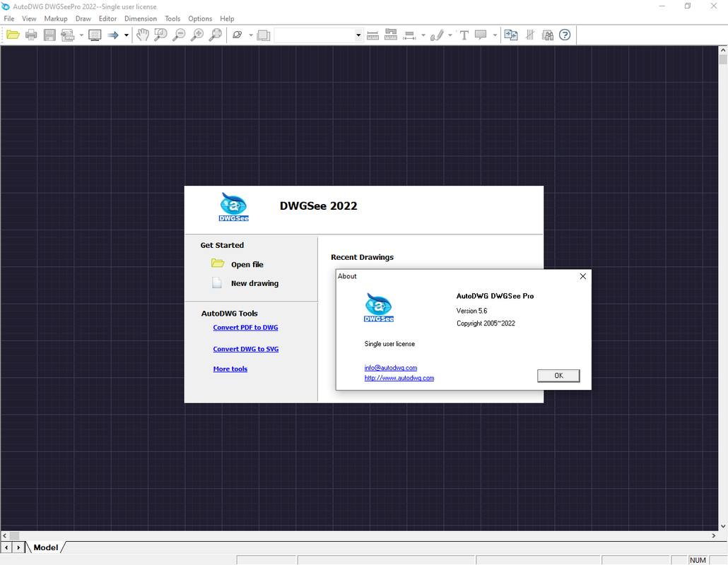Click the count tally marks icon
The width and height of the screenshot is (728, 565).
530,35
